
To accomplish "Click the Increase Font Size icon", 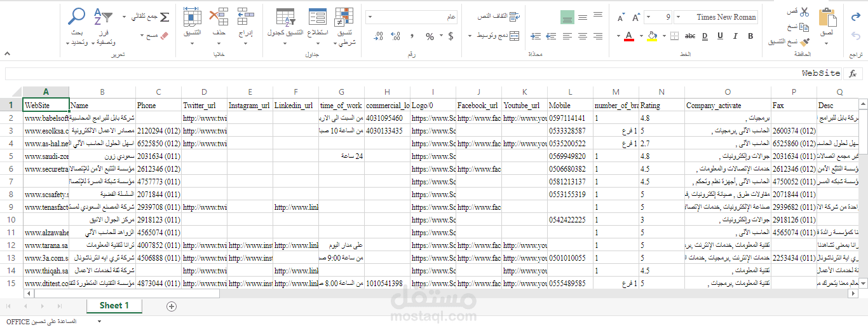I will point(636,17).
